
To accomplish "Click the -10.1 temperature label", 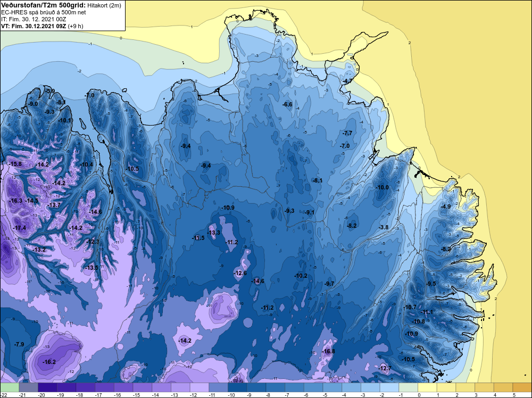I will pyautogui.click(x=65, y=120).
